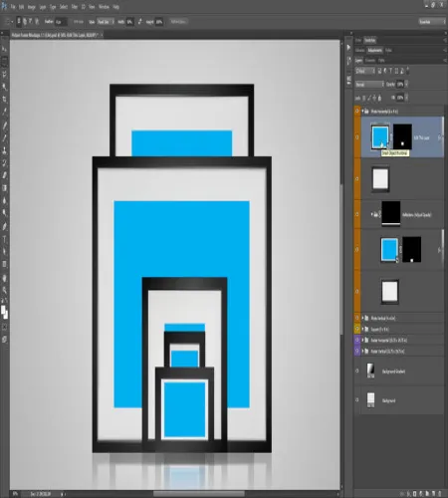
Task: Select the Clone Stamp tool
Action: 4,150
